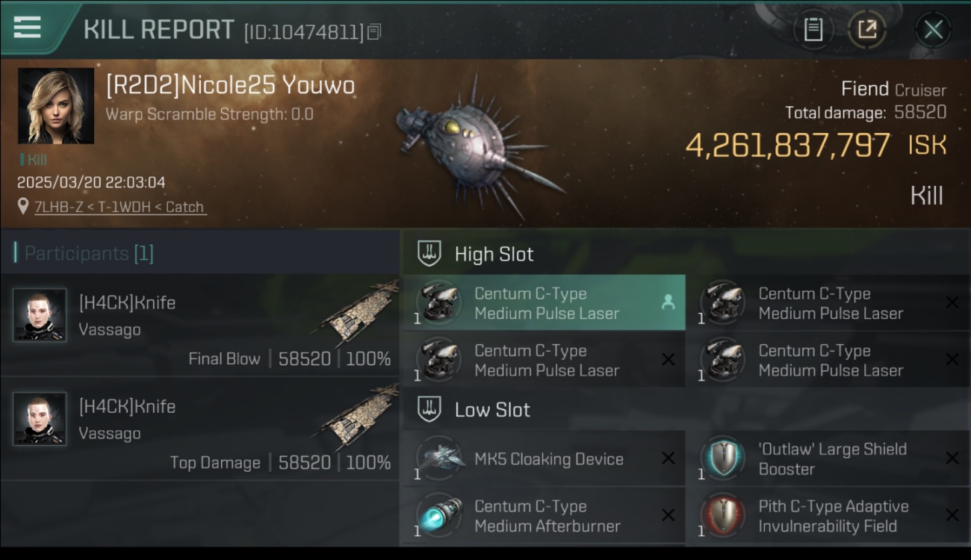The image size is (971, 560).
Task: Open the clipboard notes icon
Action: (x=813, y=30)
